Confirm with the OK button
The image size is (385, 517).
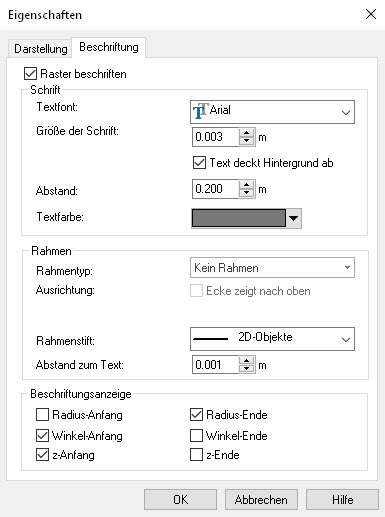(x=180, y=500)
